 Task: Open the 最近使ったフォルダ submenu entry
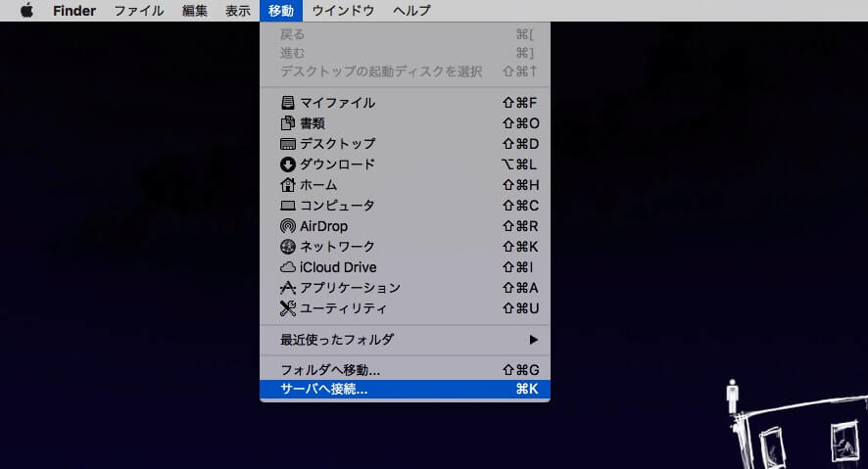(405, 340)
